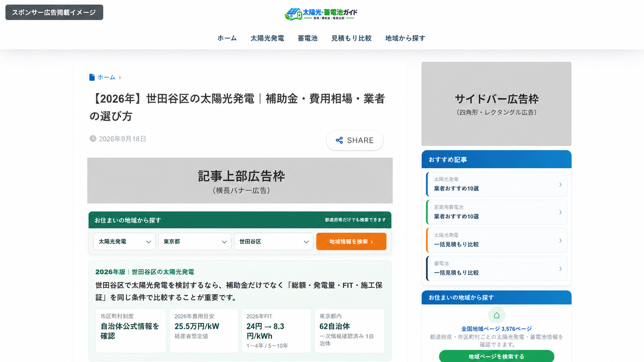This screenshot has height=362, width=644.
Task: Click the SHARE button
Action: click(x=355, y=140)
